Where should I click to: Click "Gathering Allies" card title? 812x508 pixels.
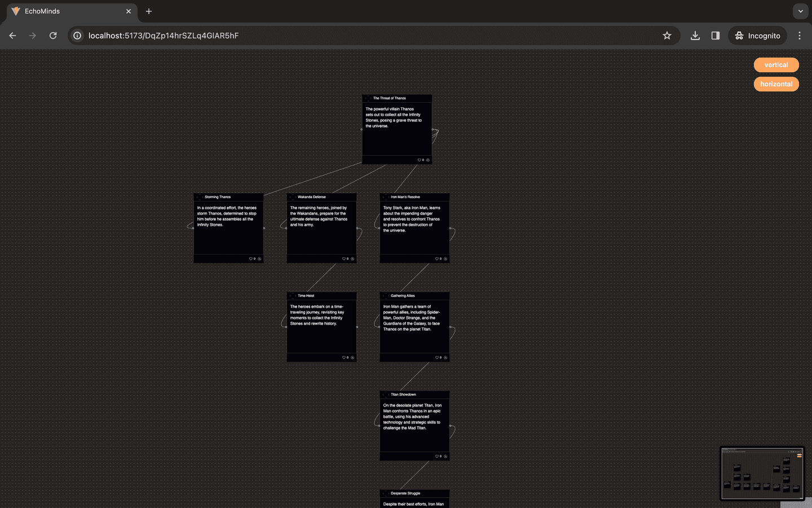403,296
